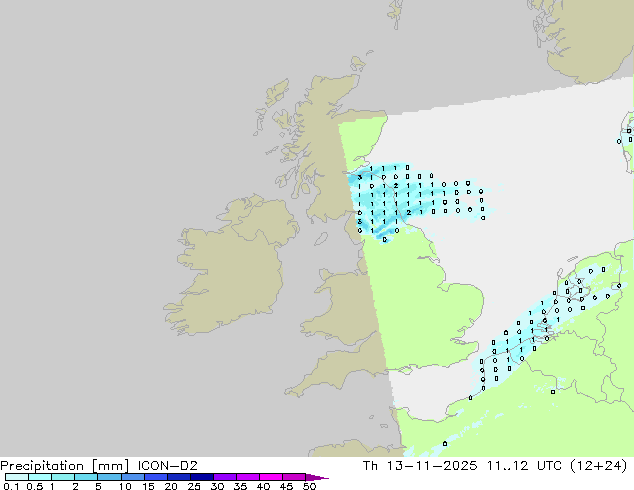
Task: Click the 'ICON-D2' model label
Action: pos(167,466)
